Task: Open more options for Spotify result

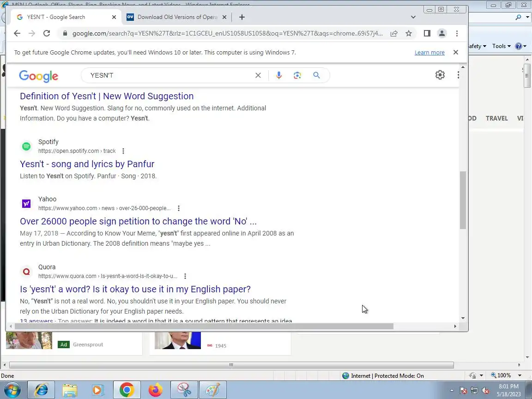Action: tap(123, 151)
